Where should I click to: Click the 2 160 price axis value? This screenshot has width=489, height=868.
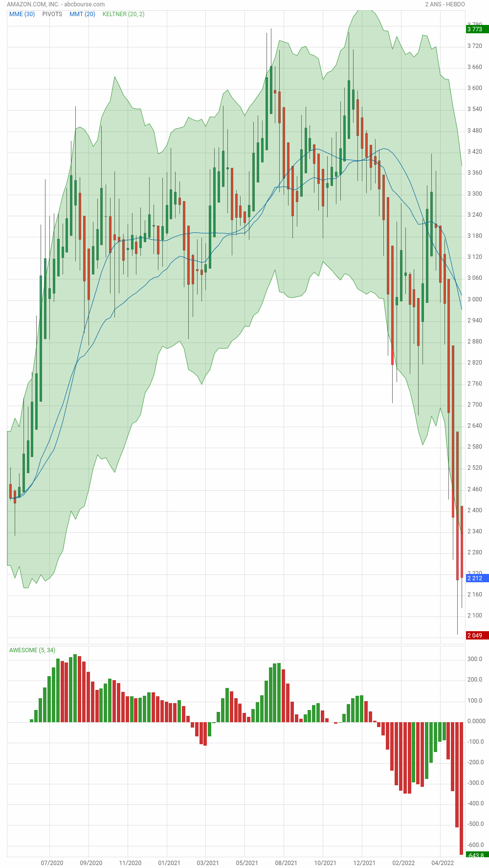coord(475,594)
